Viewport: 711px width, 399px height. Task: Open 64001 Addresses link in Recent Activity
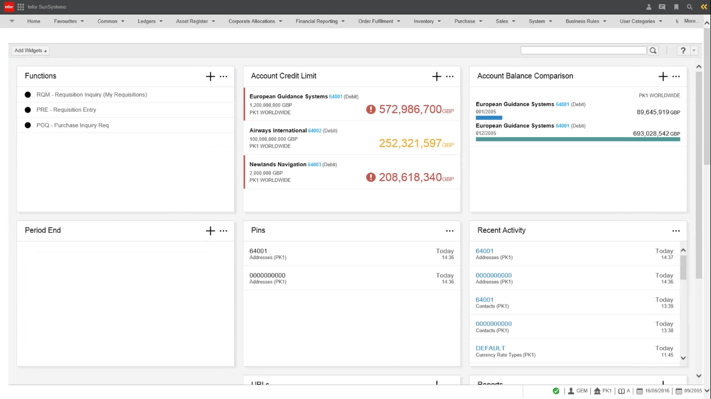(x=484, y=251)
